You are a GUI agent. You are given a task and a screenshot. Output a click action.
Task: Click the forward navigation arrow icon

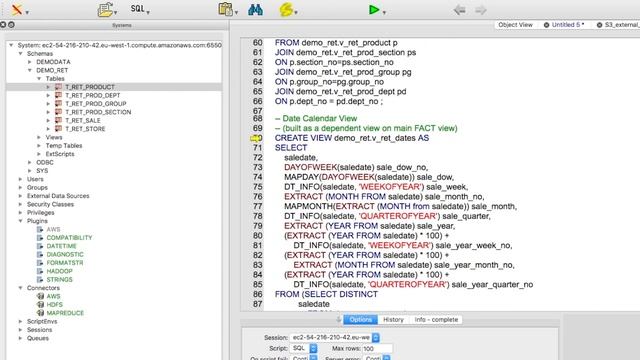481,10
